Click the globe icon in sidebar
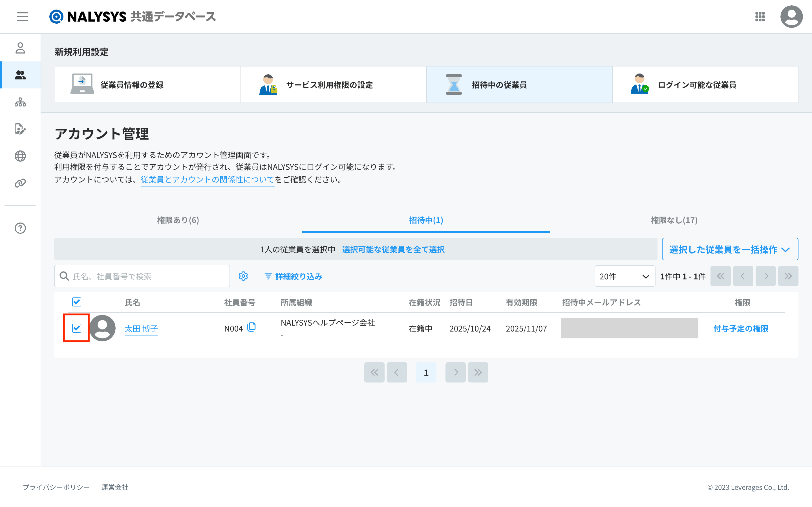Image resolution: width=812 pixels, height=507 pixels. tap(20, 156)
